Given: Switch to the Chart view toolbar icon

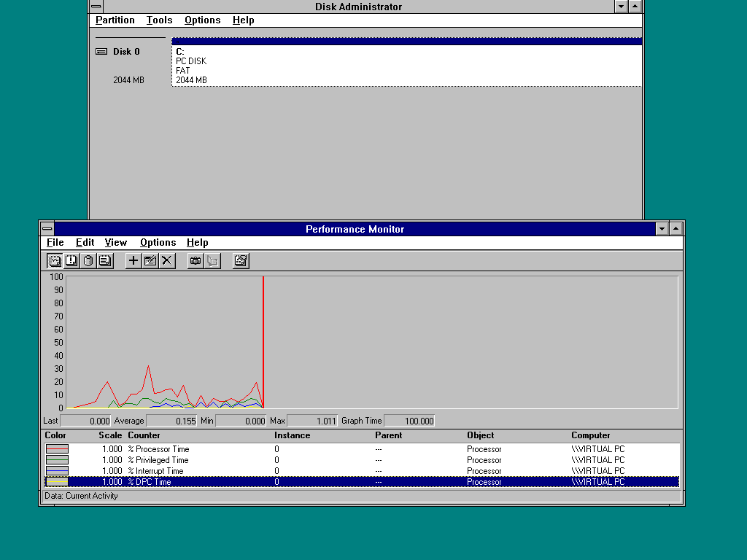Looking at the screenshot, I should point(55,261).
